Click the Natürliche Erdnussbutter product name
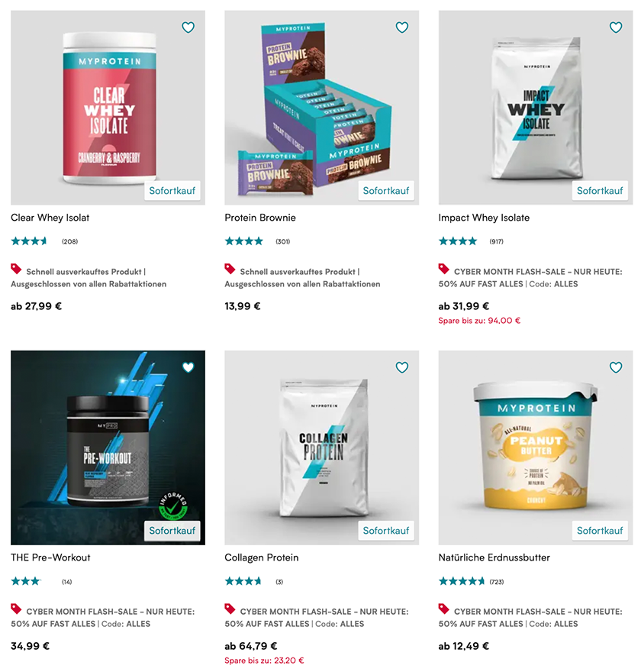Screen dimensions: 641x672 pyautogui.click(x=494, y=557)
